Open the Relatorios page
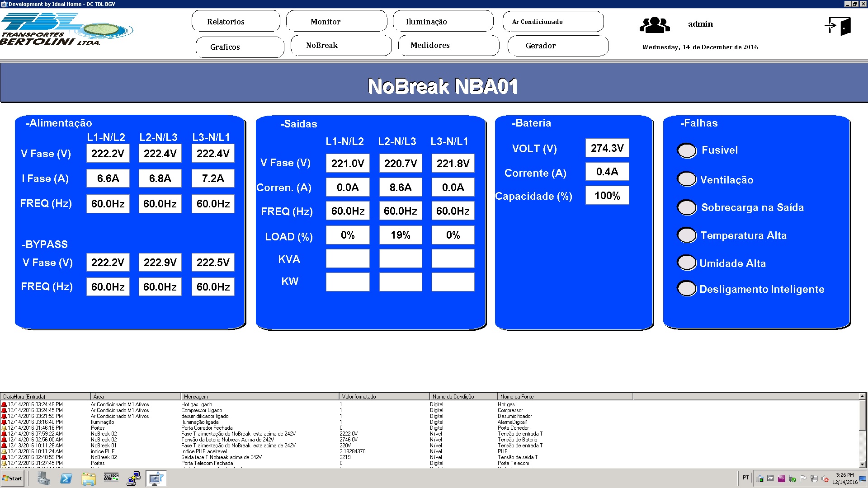This screenshot has width=868, height=488. click(236, 21)
